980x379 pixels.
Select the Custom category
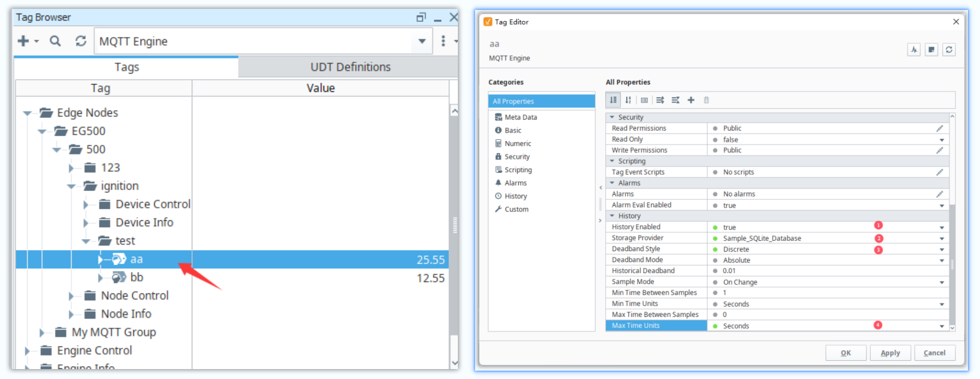516,209
